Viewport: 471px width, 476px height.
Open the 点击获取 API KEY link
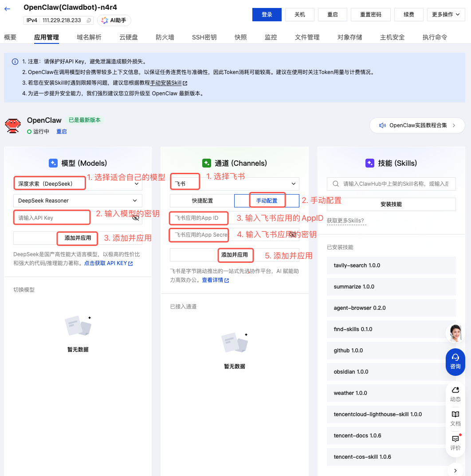click(108, 263)
